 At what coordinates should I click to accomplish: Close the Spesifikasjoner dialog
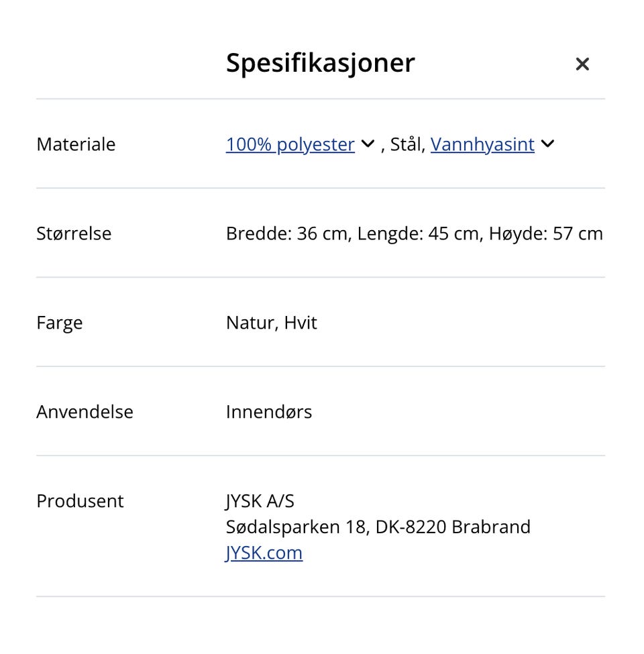pos(582,64)
